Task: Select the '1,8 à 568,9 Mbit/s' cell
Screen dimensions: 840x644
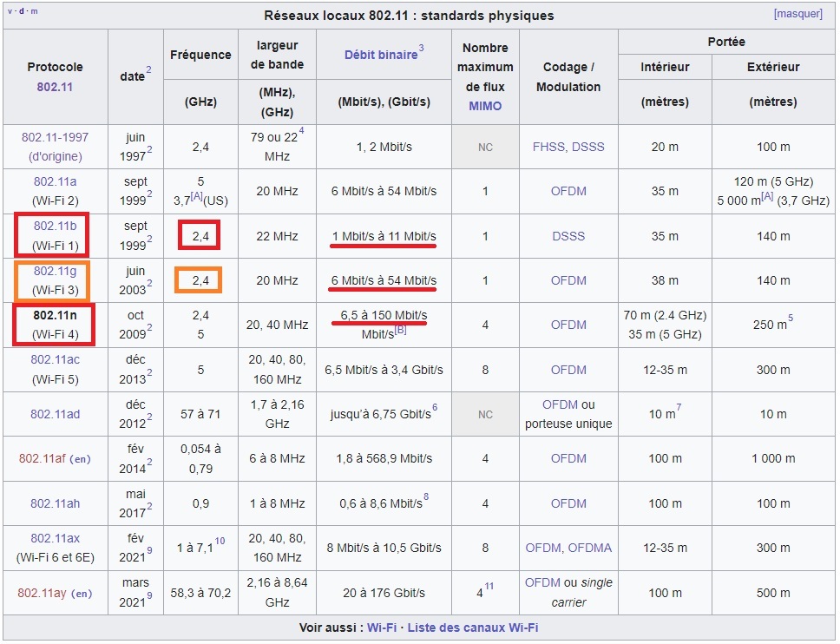Action: point(384,458)
